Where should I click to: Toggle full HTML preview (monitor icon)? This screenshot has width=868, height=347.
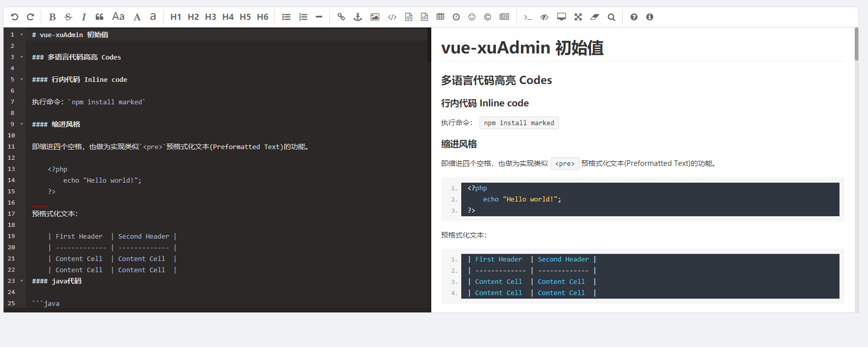[562, 17]
